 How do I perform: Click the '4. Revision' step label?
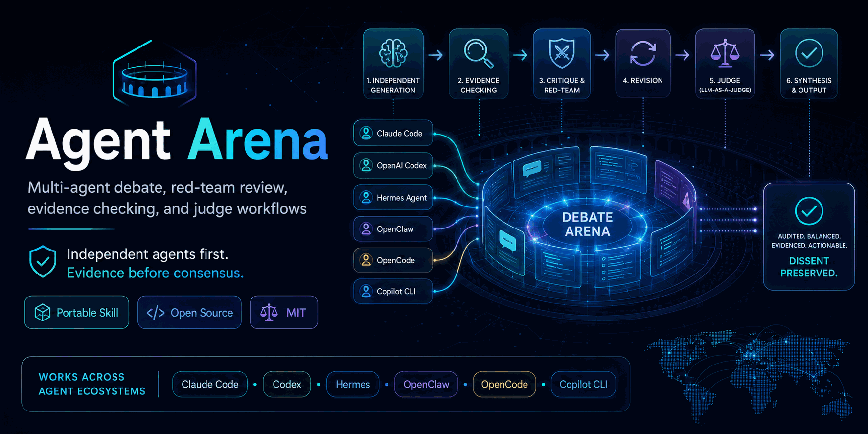coord(643,80)
